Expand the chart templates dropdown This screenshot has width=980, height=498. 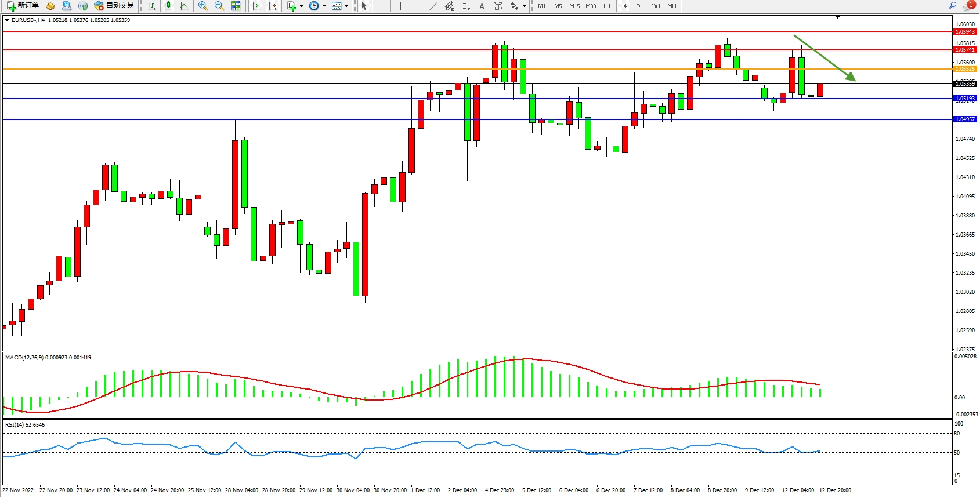(346, 6)
